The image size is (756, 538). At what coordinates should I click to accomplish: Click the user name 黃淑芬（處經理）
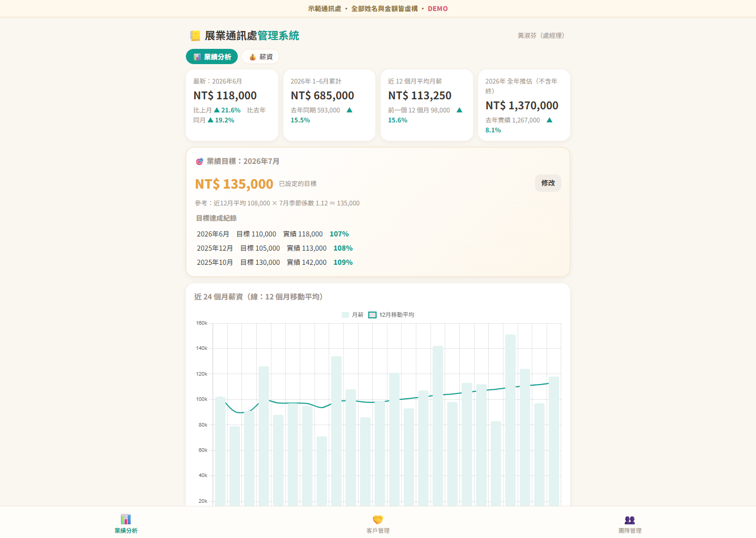point(541,36)
